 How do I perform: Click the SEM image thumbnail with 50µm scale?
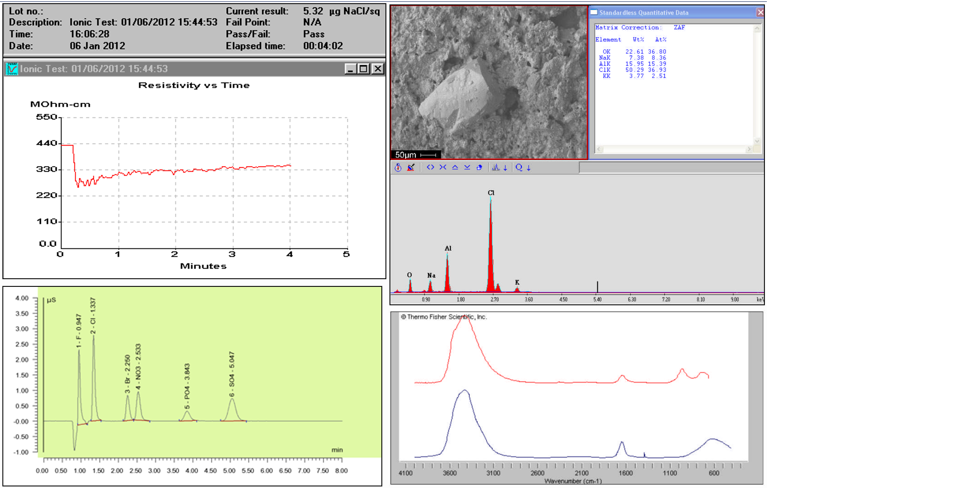point(489,82)
